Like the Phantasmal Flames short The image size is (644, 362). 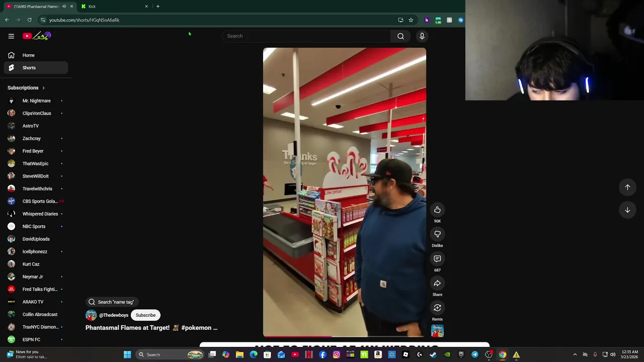tap(437, 210)
